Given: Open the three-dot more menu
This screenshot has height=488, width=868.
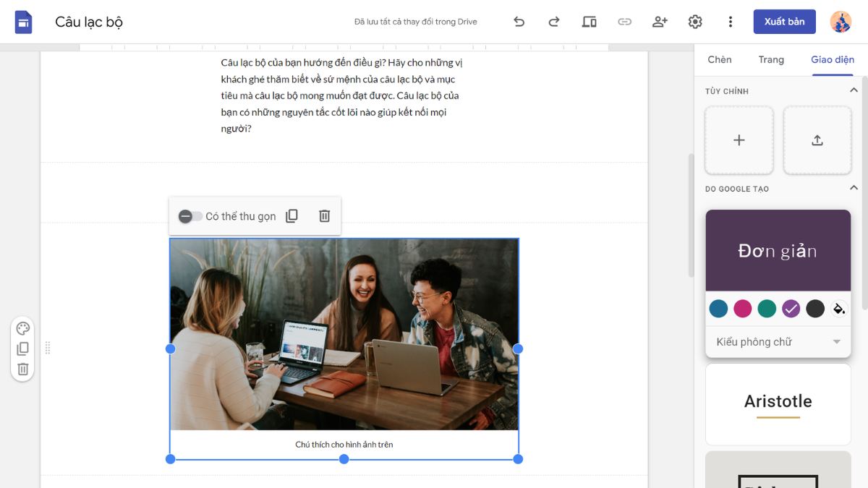Looking at the screenshot, I should pyautogui.click(x=731, y=22).
